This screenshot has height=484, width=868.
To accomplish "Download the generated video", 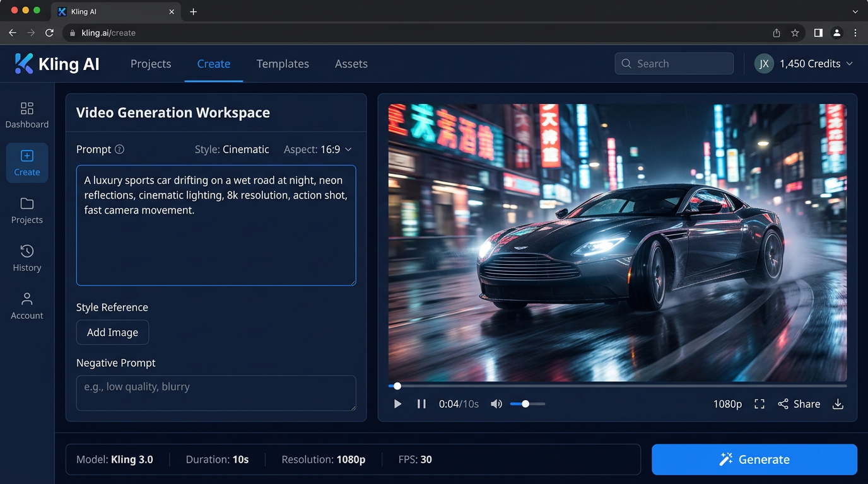I will pyautogui.click(x=838, y=404).
